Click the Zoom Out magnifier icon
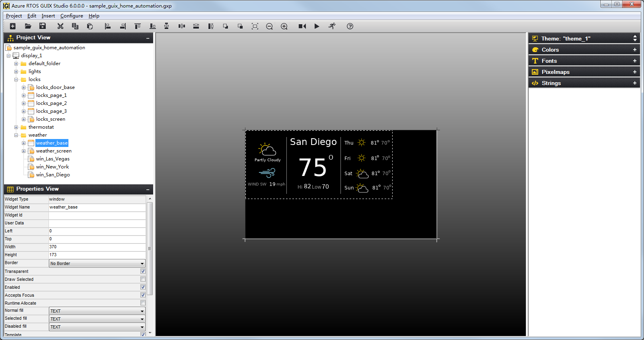Screen dimensions: 644x340 point(269,26)
